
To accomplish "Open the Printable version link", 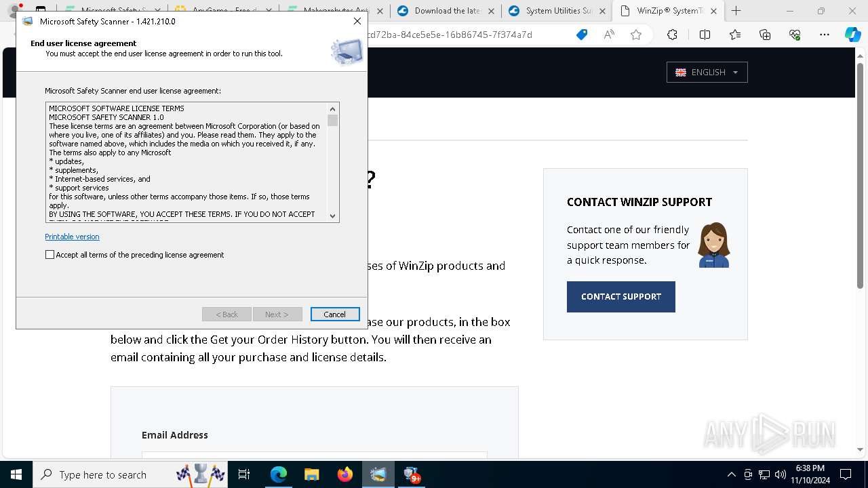I will tap(72, 237).
